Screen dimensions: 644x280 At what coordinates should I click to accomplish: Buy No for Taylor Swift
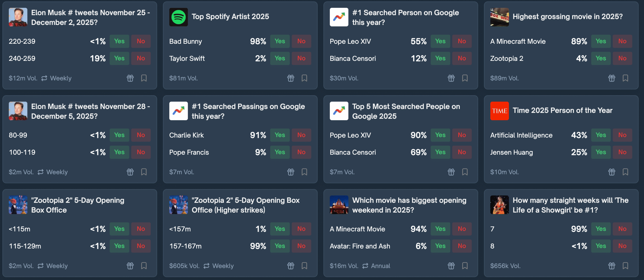[x=301, y=58]
